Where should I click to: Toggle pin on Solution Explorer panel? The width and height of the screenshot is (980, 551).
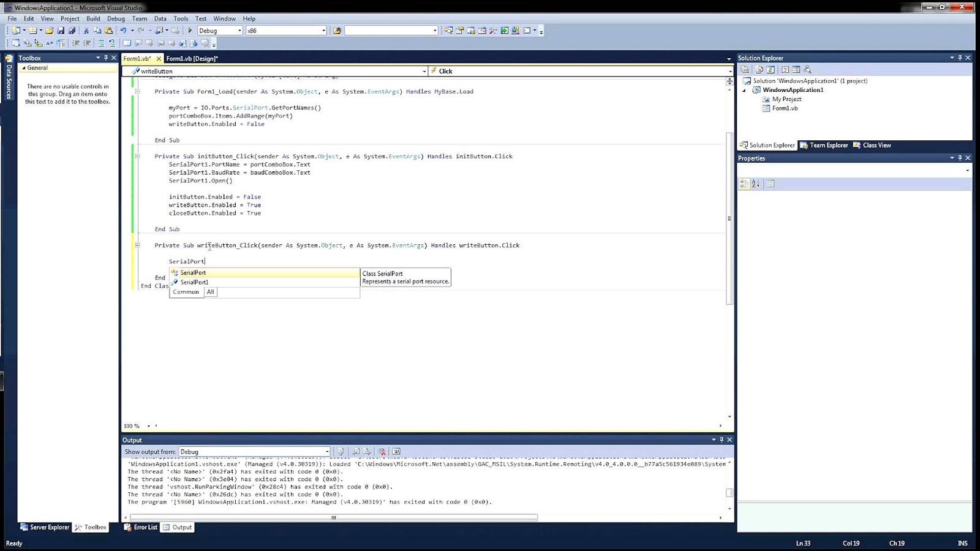pyautogui.click(x=960, y=58)
